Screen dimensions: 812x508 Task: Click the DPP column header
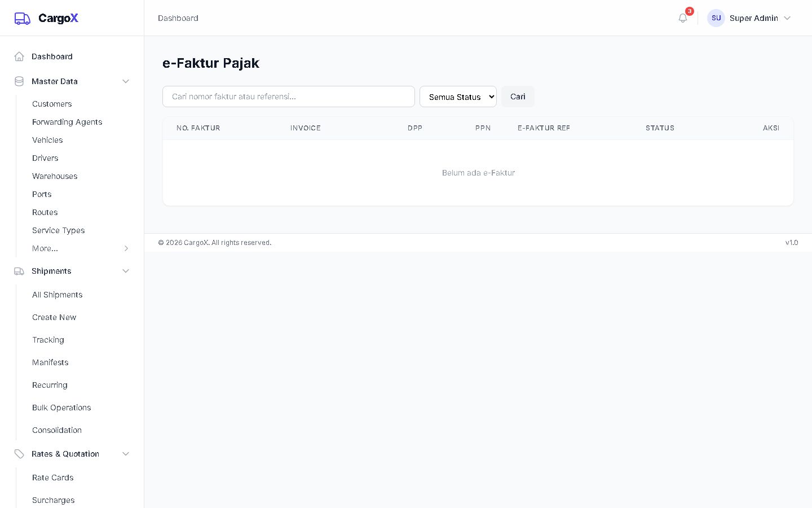point(415,128)
